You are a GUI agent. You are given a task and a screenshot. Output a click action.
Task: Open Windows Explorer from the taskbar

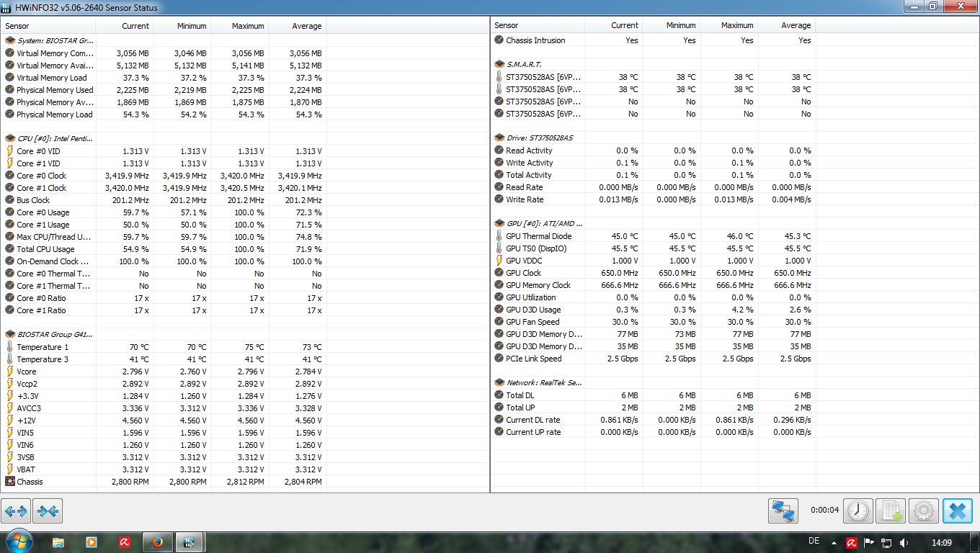[58, 542]
